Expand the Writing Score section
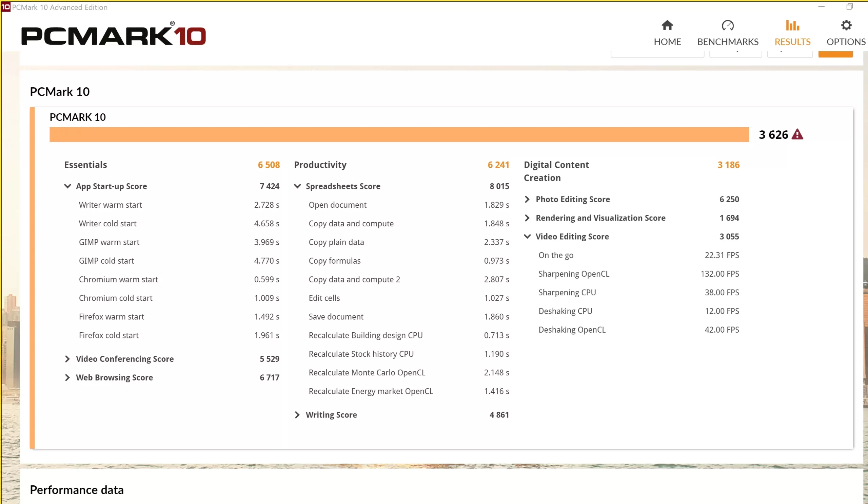868x504 pixels. [297, 415]
